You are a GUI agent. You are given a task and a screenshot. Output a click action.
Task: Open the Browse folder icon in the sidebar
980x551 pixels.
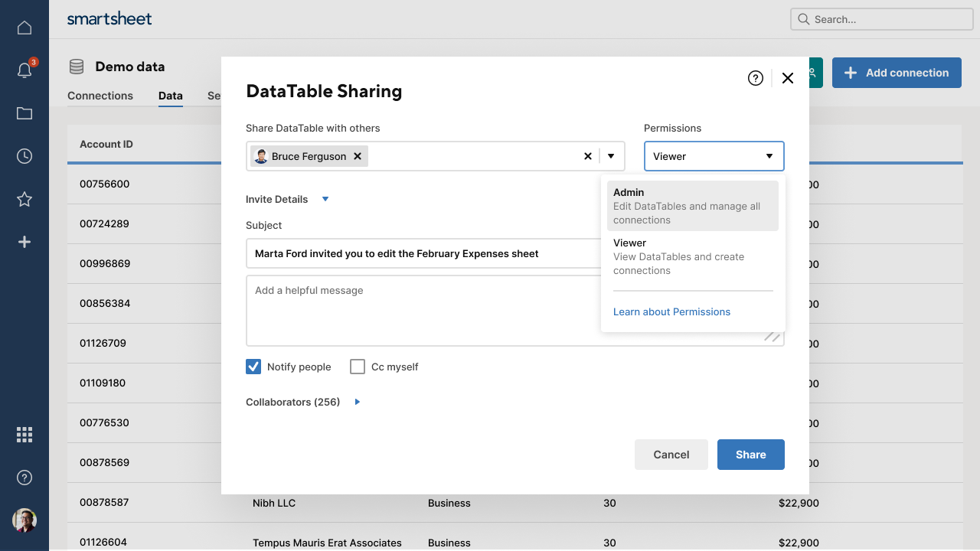(24, 112)
